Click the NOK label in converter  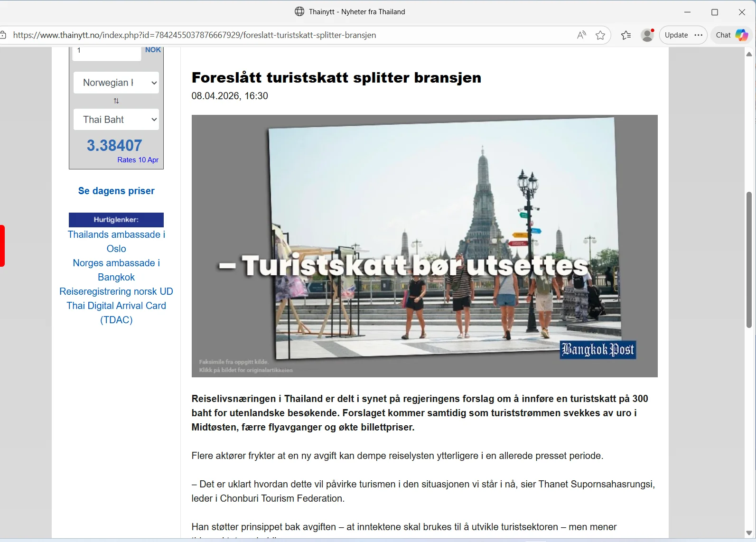click(x=153, y=50)
